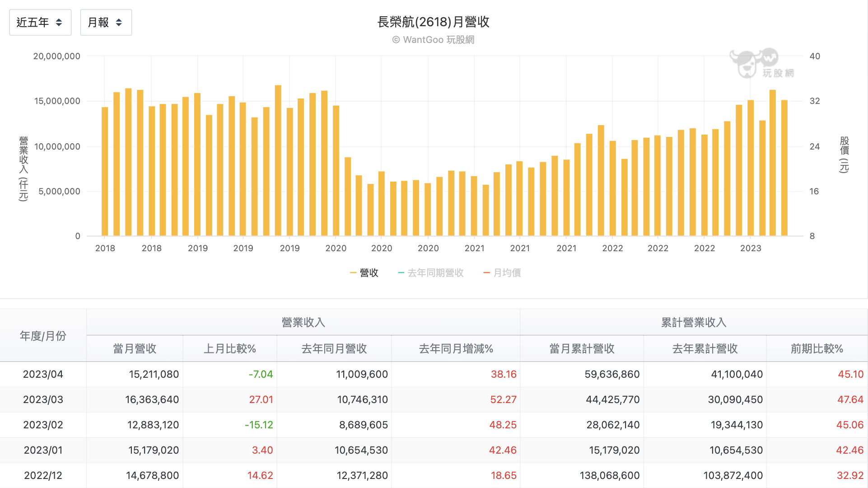The image size is (868, 488).
Task: Click the 累計營業收入 group header
Action: (694, 323)
